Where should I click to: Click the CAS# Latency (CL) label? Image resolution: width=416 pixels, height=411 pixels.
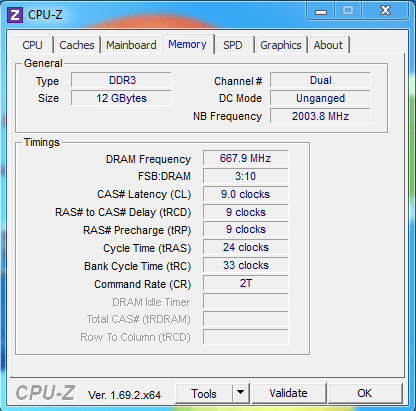tap(144, 194)
